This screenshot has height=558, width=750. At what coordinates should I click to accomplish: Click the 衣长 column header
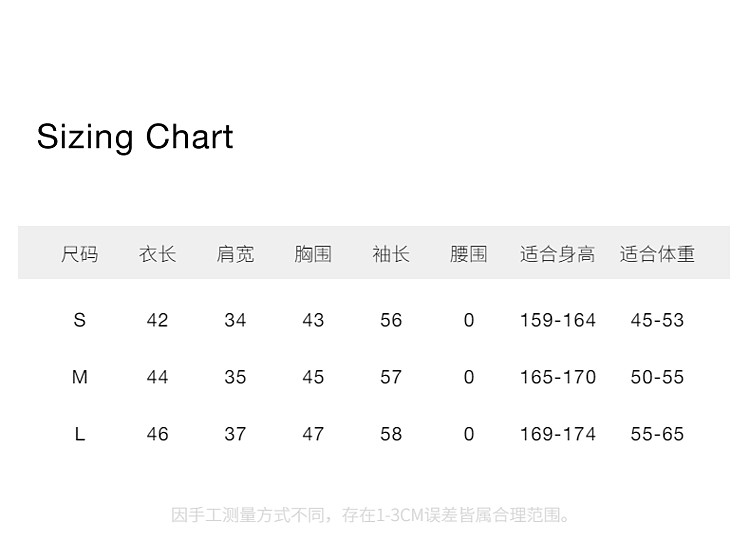157,254
